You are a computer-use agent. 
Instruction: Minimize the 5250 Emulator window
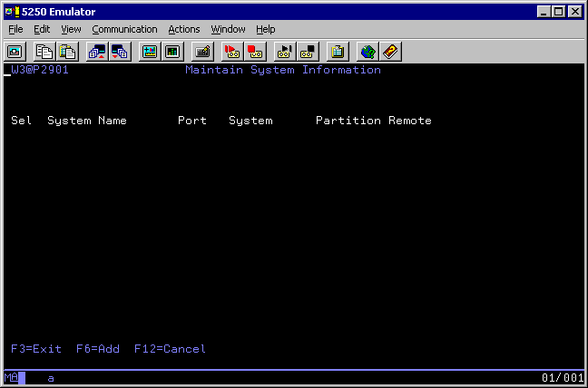pyautogui.click(x=544, y=12)
